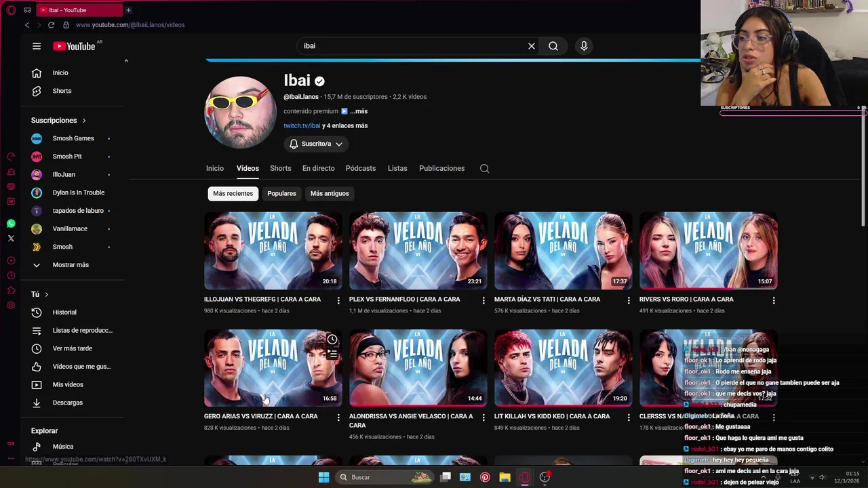Open Suscrito/a notification dropdown
This screenshot has width=868, height=488.
pyautogui.click(x=316, y=144)
